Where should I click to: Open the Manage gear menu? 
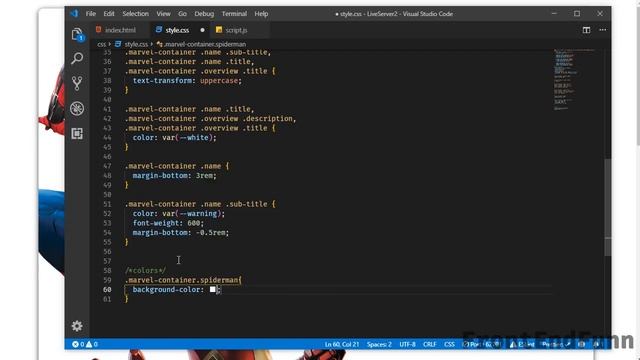coord(77,326)
